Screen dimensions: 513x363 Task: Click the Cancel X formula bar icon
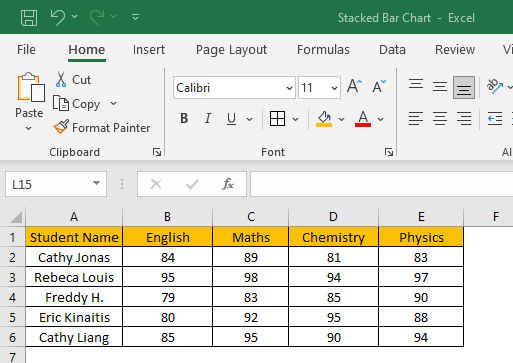pos(156,184)
